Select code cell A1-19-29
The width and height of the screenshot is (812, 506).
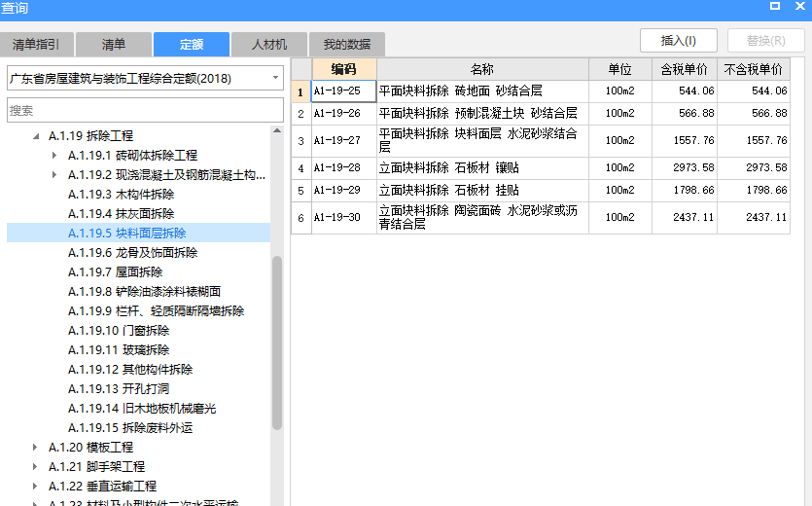344,191
